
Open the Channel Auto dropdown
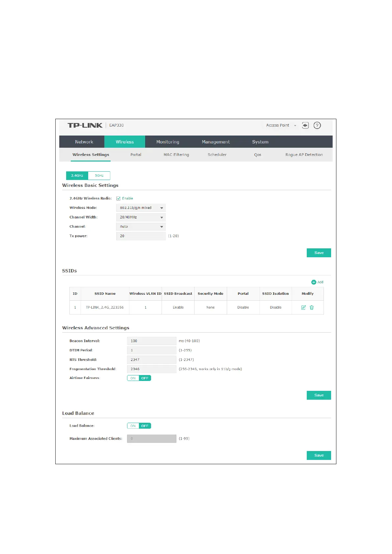point(141,227)
